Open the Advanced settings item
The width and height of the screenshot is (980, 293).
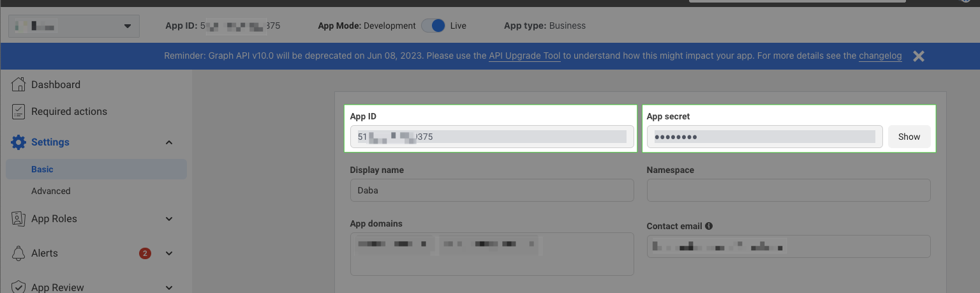[x=51, y=191]
